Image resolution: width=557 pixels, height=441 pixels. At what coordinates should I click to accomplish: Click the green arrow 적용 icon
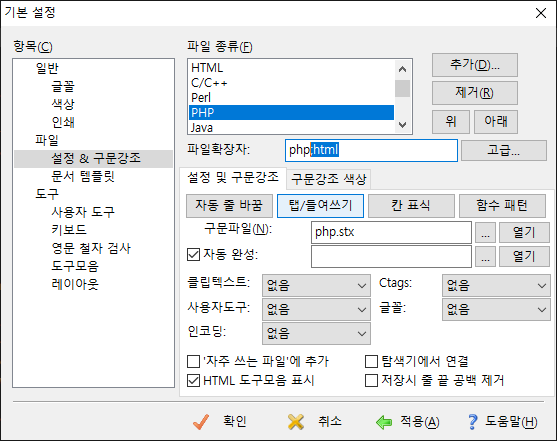pos(384,422)
